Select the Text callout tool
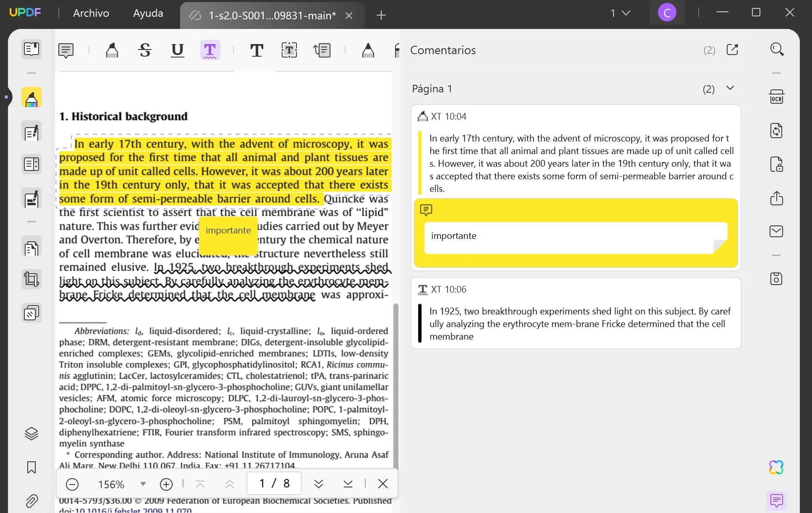812x513 pixels. [x=322, y=50]
